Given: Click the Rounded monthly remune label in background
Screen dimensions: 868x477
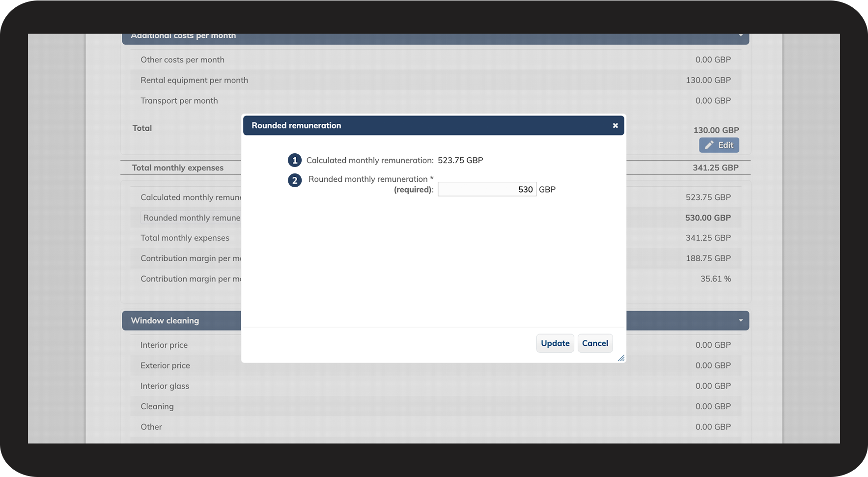Looking at the screenshot, I should point(192,218).
